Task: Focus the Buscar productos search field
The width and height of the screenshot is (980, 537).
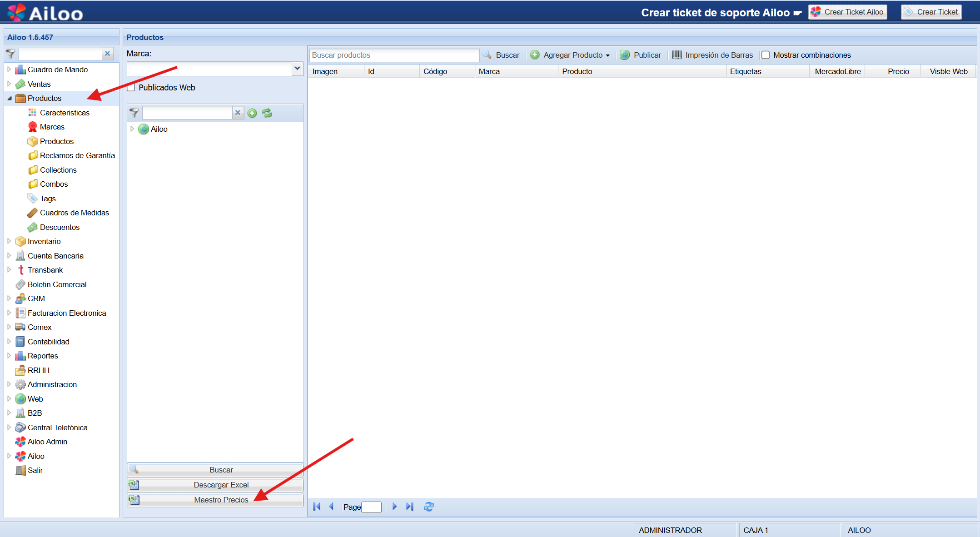Action: (x=393, y=55)
